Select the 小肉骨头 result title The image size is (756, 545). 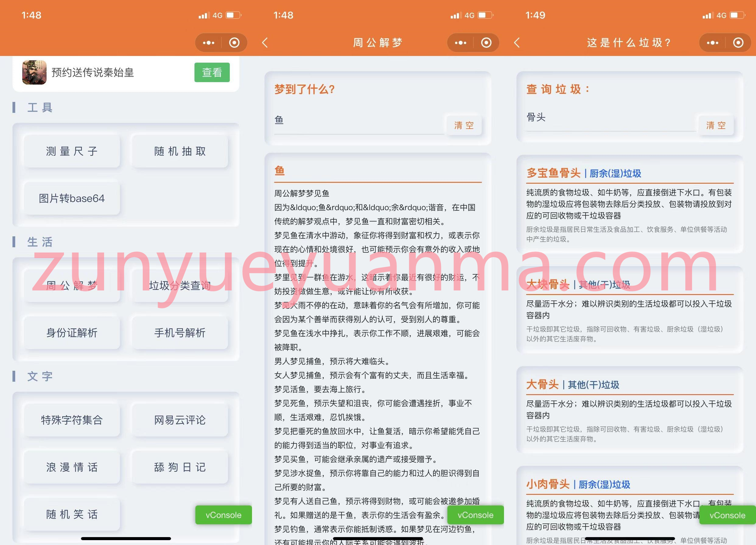tap(548, 484)
